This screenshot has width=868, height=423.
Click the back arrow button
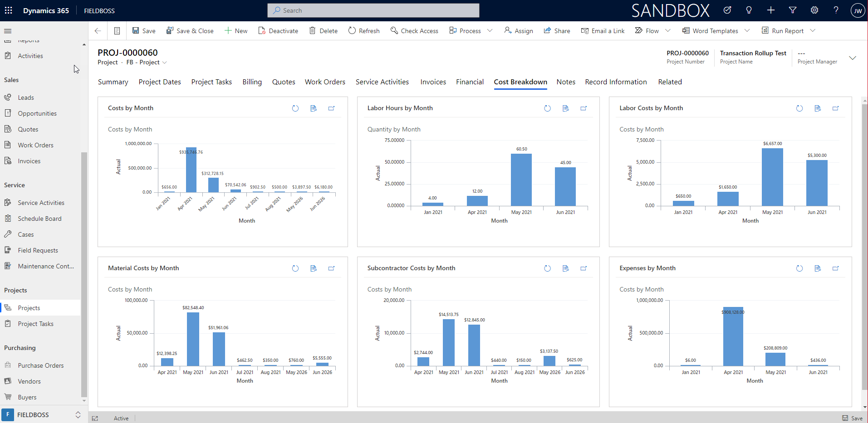98,31
